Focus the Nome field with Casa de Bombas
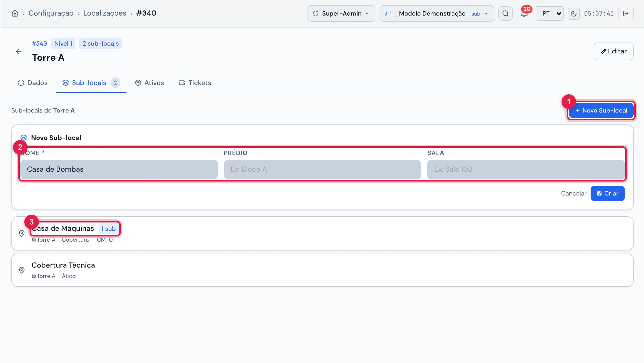This screenshot has height=363, width=644. (x=119, y=169)
